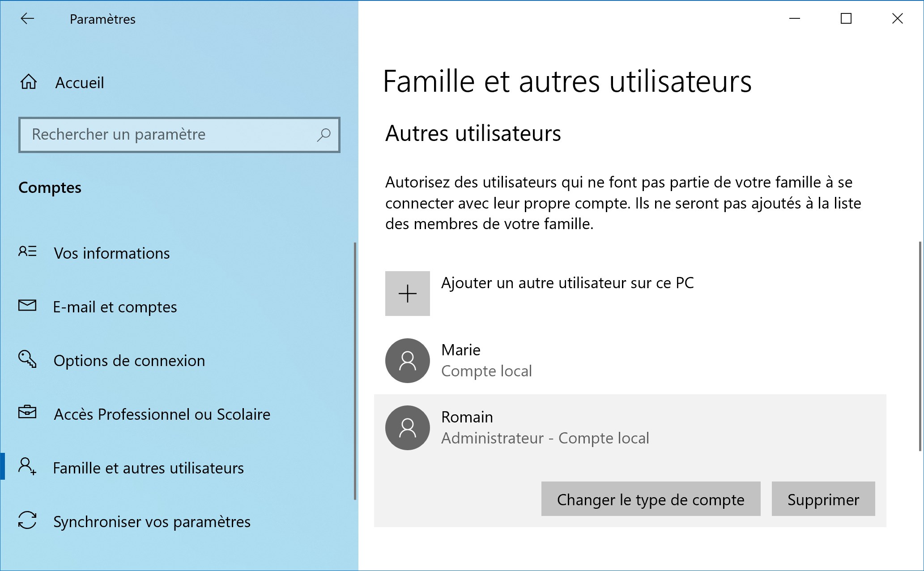Click the Vos informations person icon

click(x=27, y=251)
